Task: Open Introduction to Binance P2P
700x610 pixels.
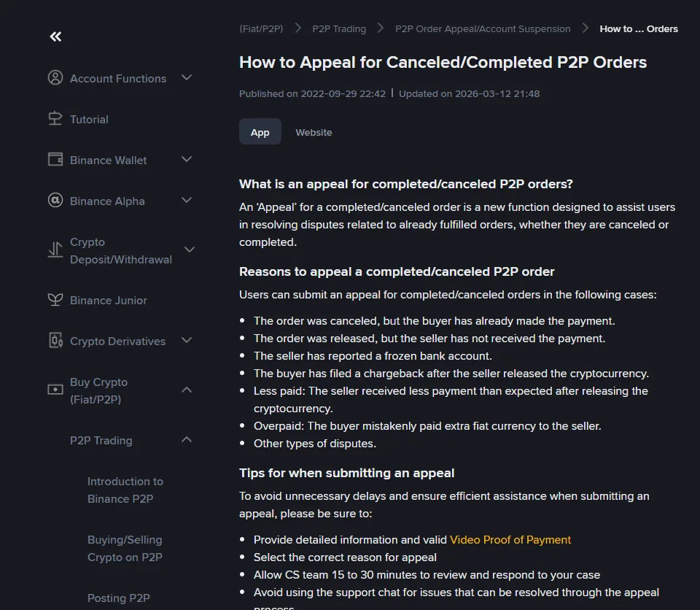Action: tap(125, 490)
